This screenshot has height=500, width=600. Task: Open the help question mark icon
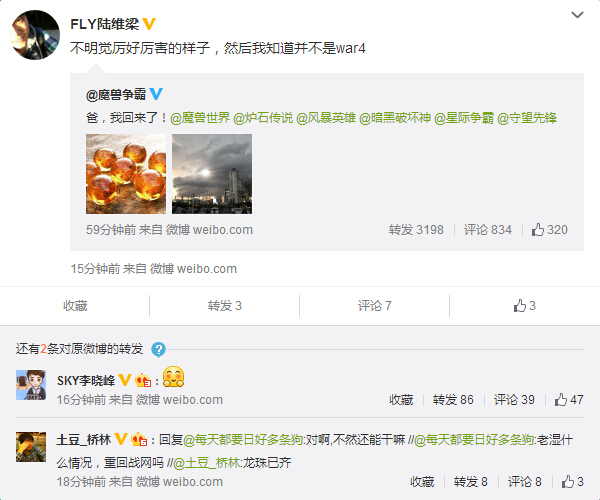click(x=158, y=349)
